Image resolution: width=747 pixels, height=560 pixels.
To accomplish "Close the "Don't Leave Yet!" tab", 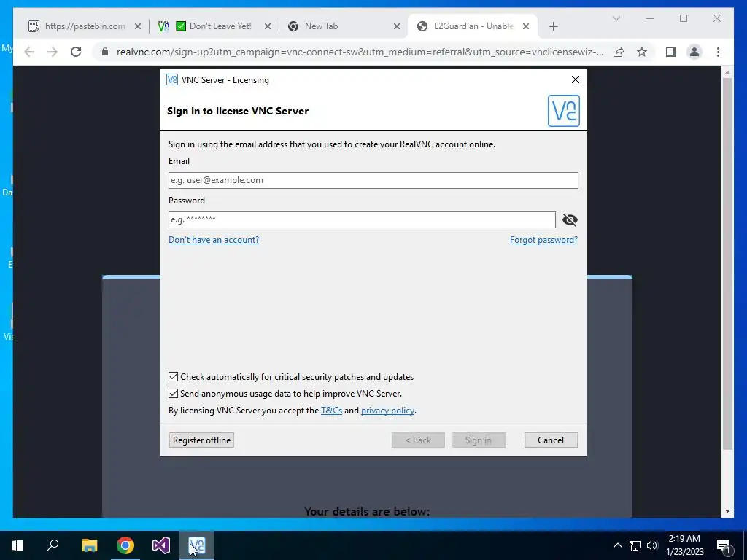I will coord(268,26).
